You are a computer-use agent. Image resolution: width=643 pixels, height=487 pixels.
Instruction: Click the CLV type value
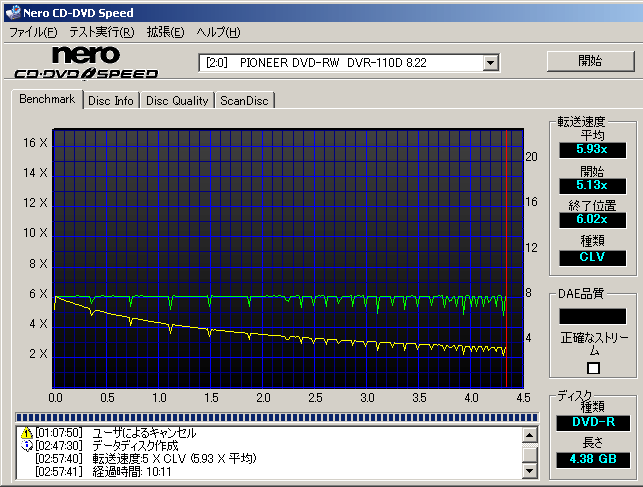(592, 258)
